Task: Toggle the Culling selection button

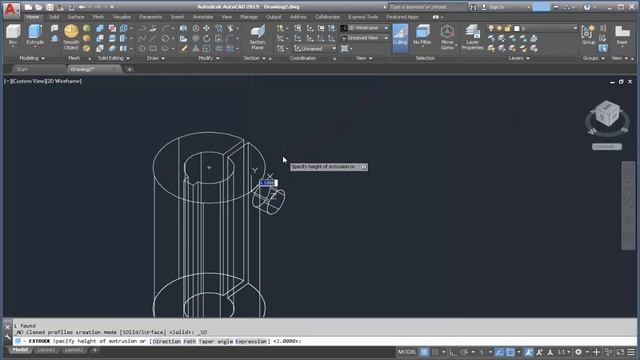Action: pos(400,38)
